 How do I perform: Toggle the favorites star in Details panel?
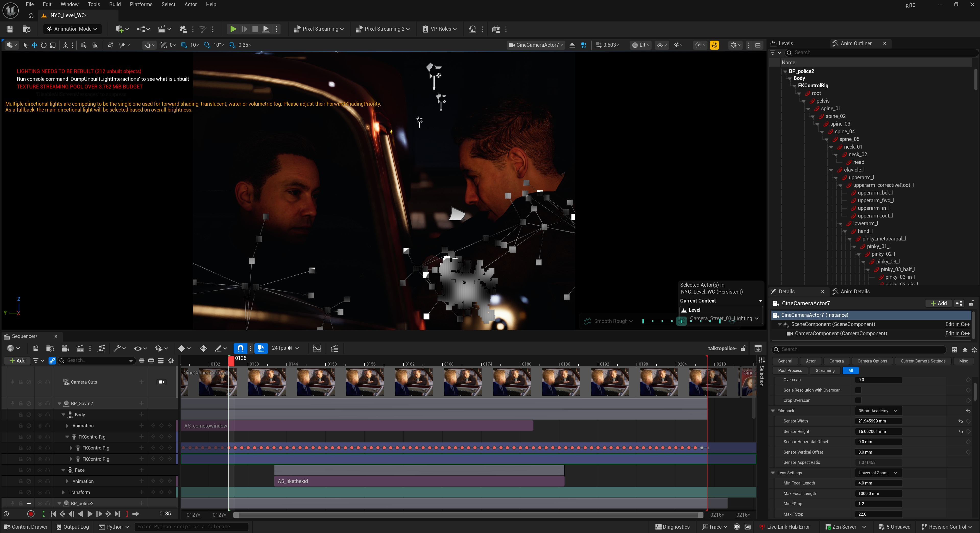[965, 350]
